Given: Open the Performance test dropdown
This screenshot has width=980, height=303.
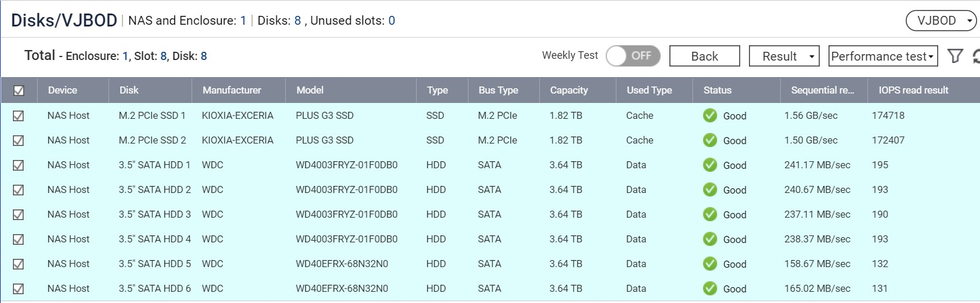Looking at the screenshot, I should pyautogui.click(x=882, y=56).
